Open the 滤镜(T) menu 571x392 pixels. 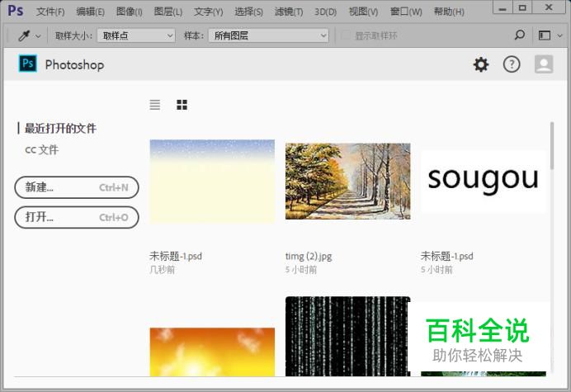289,12
